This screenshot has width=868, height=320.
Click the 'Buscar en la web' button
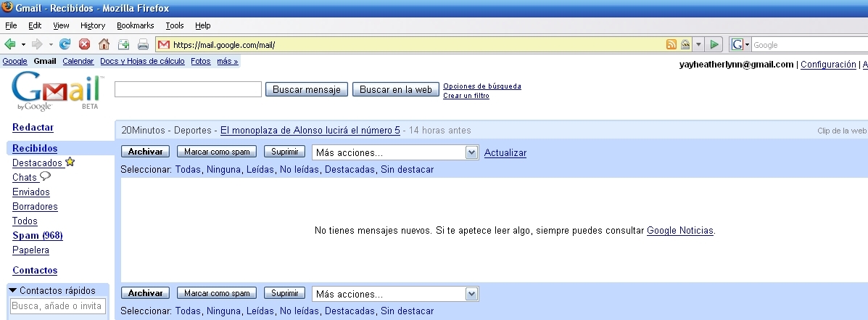click(396, 90)
